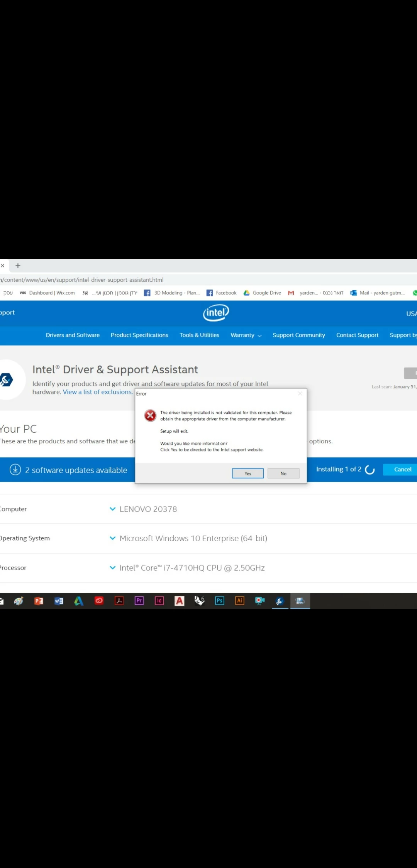Open Intel Driver Support Assistant taskbar icon
This screenshot has height=868, width=417.
(280, 601)
